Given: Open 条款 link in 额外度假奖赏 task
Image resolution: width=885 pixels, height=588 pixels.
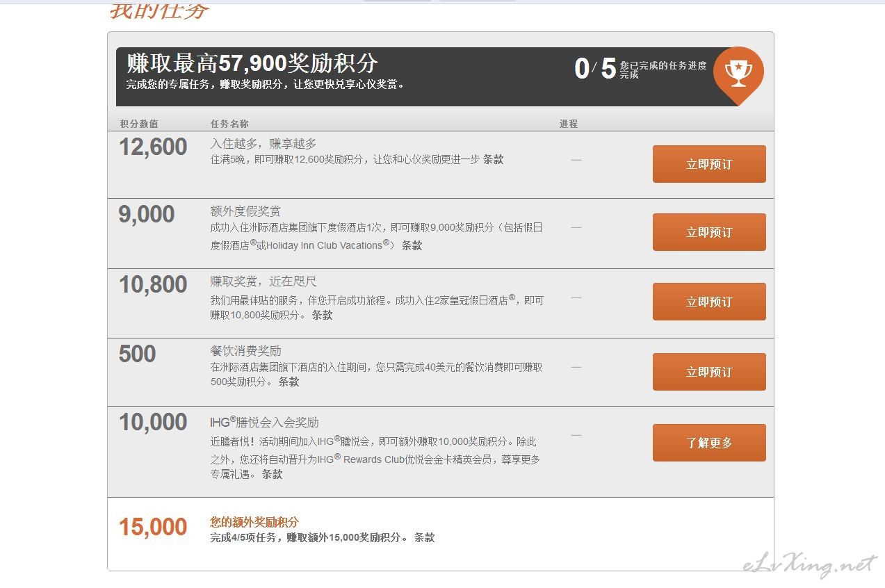Looking at the screenshot, I should (412, 245).
